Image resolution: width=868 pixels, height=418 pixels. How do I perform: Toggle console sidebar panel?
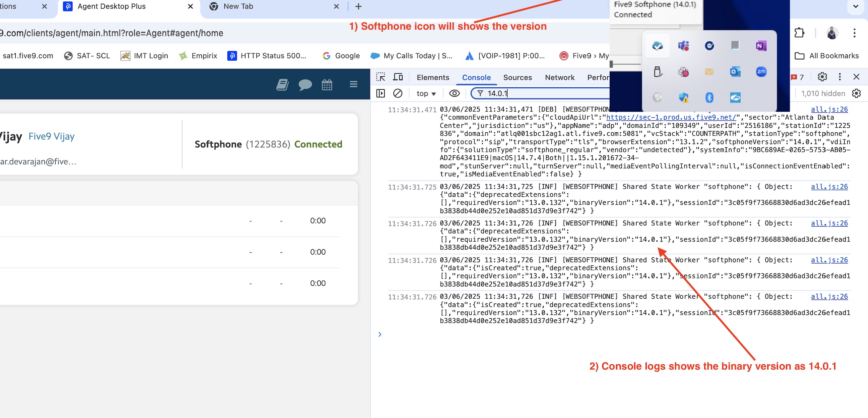[x=381, y=93]
